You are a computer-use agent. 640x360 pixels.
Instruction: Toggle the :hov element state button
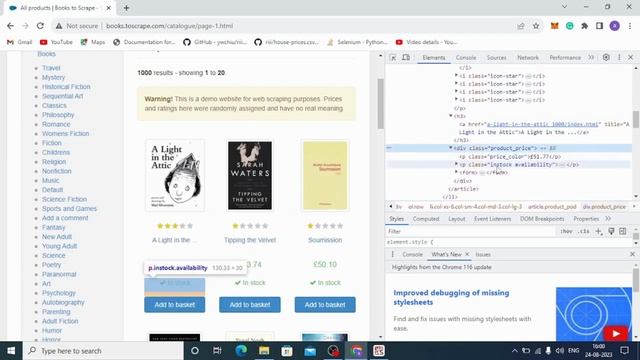click(x=566, y=231)
